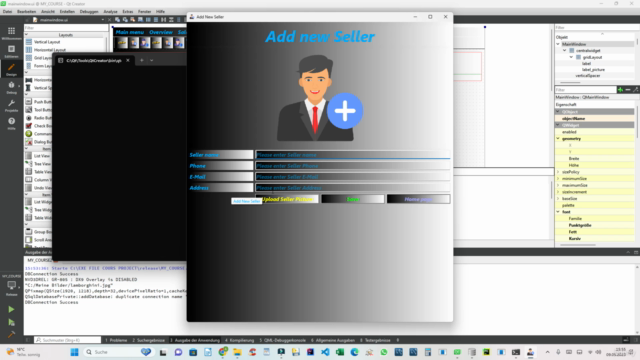The width and height of the screenshot is (640, 360).
Task: Open Excel from the taskbar
Action: (340, 352)
